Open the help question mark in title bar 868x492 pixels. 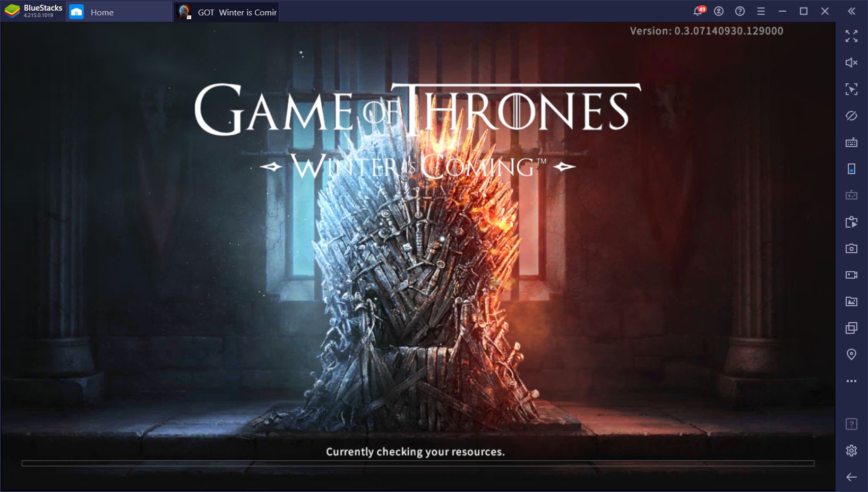740,11
